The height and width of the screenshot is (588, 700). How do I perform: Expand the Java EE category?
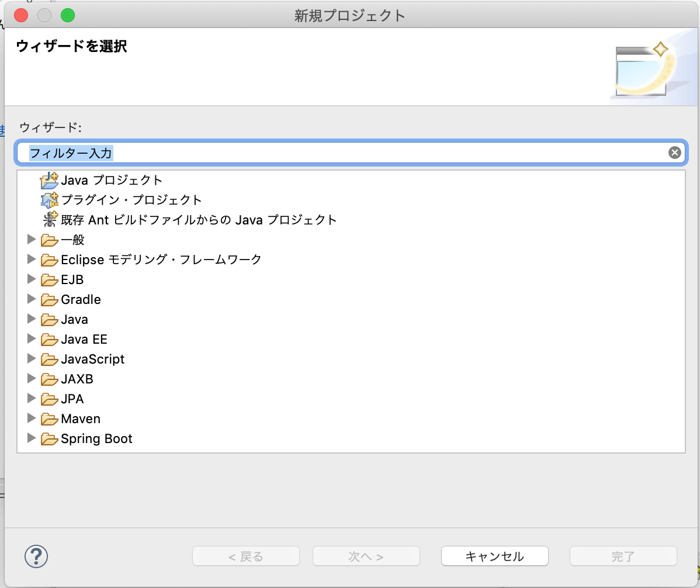31,338
